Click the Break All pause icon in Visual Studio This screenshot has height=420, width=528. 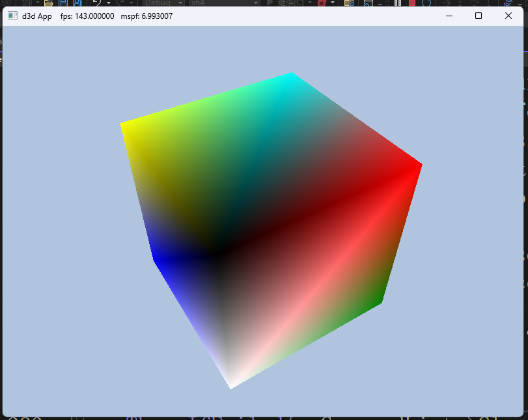pyautogui.click(x=398, y=3)
